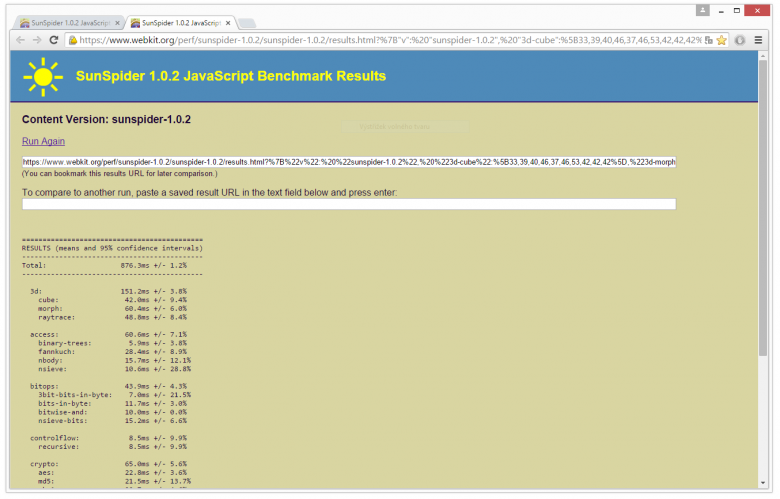Click the recursive: 8.5ms result line
This screenshot has width=780, height=499.
tap(112, 447)
